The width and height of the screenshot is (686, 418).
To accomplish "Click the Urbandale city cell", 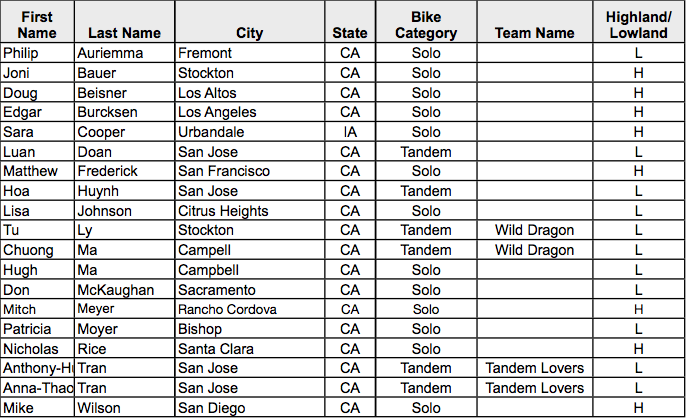I will click(249, 132).
